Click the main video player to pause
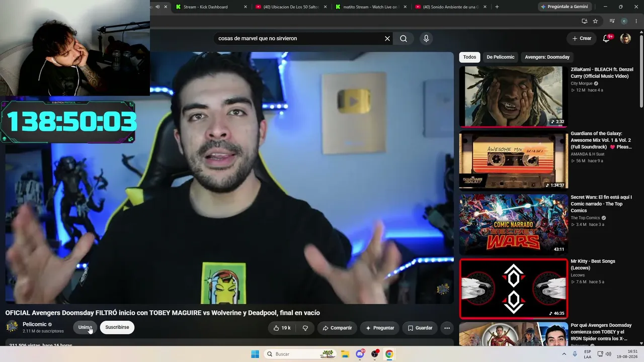The width and height of the screenshot is (644, 362). (229, 177)
